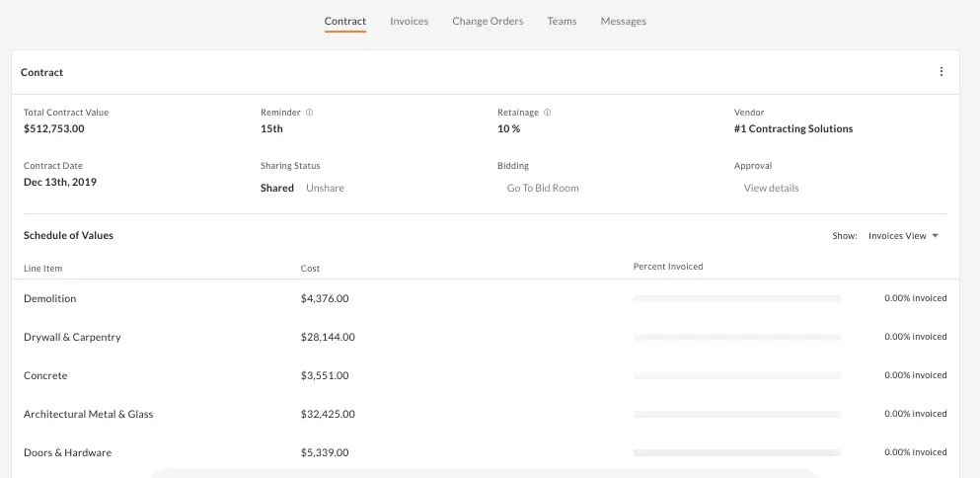Click the Demolition percent invoiced progress bar

click(737, 299)
